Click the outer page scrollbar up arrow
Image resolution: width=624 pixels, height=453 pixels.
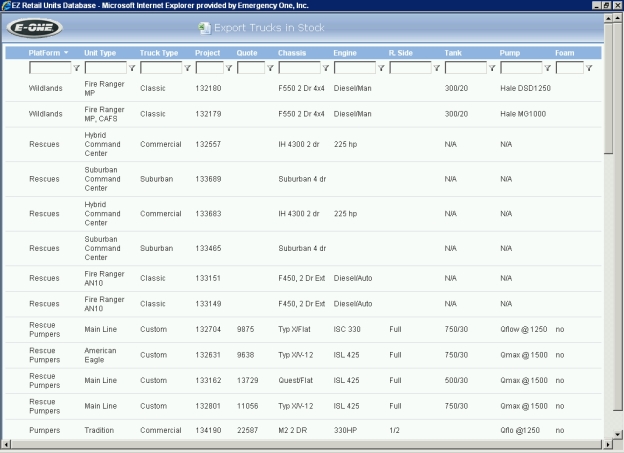pyautogui.click(x=618, y=18)
